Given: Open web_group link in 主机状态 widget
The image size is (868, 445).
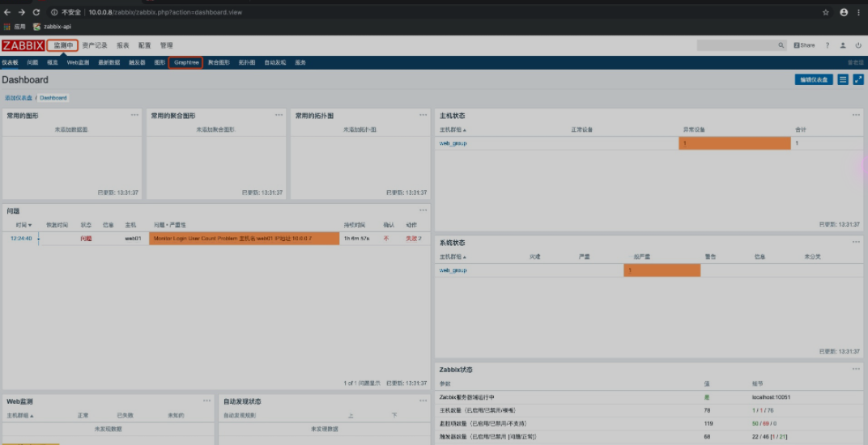Looking at the screenshot, I should click(453, 143).
